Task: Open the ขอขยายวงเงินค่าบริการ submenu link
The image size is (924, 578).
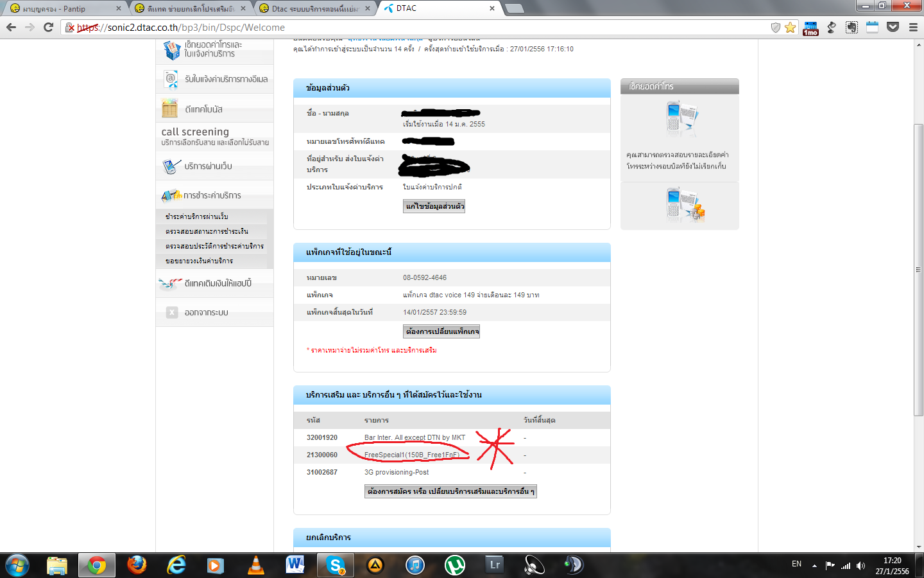Action: pyautogui.click(x=199, y=261)
